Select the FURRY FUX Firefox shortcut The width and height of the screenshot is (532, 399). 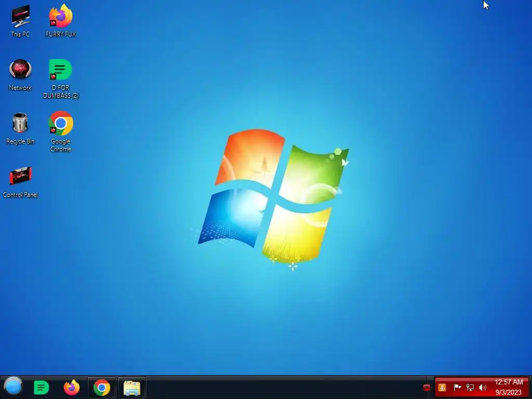61,21
